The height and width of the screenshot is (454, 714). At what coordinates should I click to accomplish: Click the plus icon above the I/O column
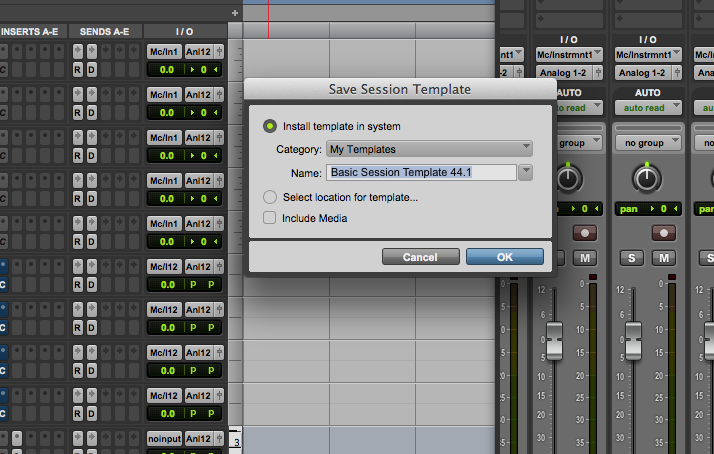click(x=235, y=13)
